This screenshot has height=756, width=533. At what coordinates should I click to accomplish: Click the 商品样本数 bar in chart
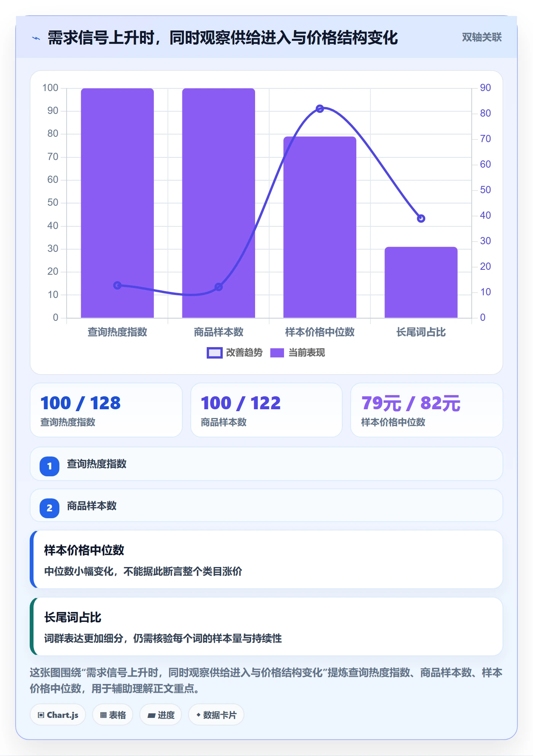pos(219,203)
